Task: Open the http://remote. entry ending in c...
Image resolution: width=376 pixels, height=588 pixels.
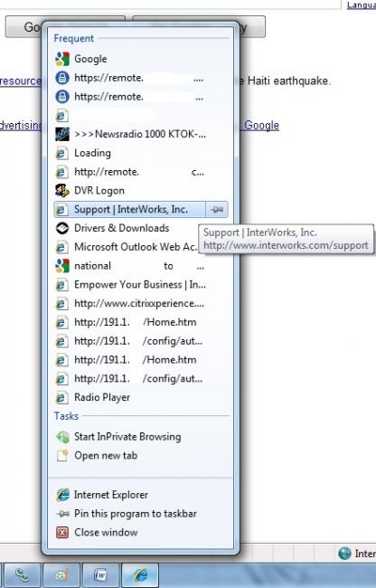Action: click(x=141, y=172)
